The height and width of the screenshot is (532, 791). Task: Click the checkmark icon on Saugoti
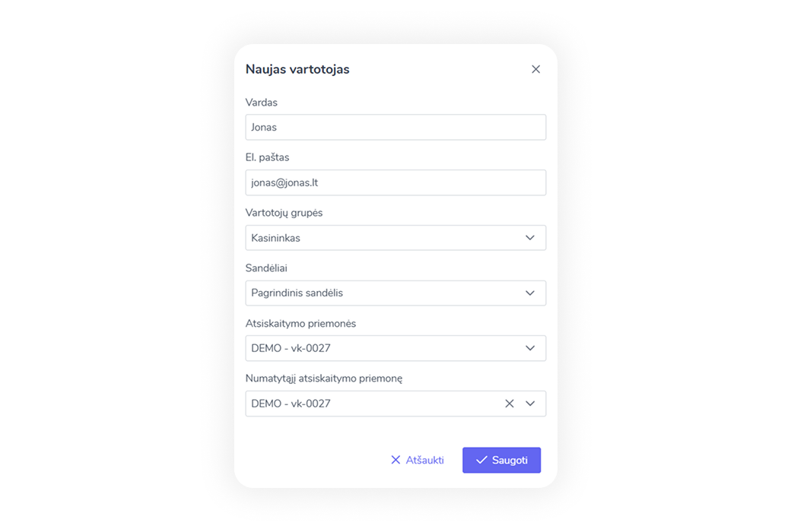click(x=481, y=460)
